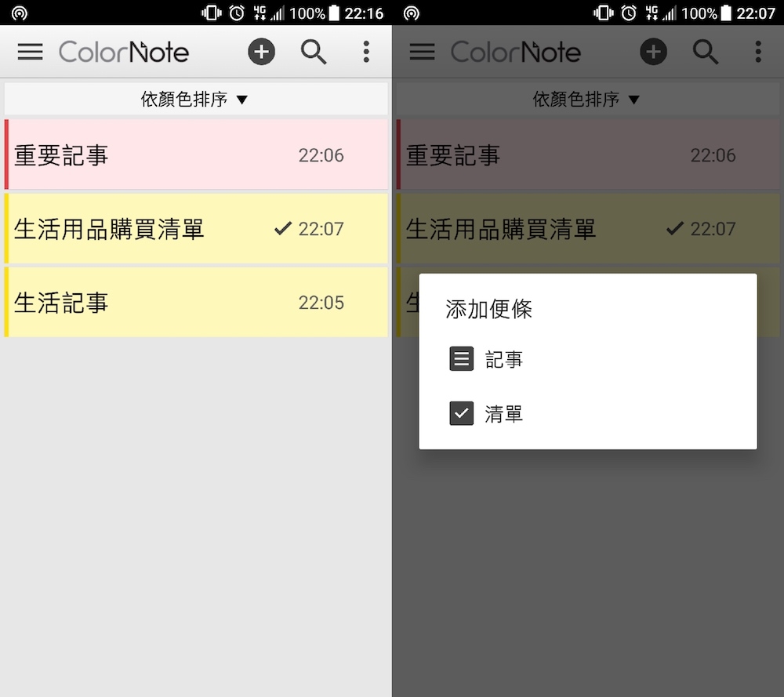
Task: Tap dimmed hamburger menu on right screen
Action: tap(422, 52)
